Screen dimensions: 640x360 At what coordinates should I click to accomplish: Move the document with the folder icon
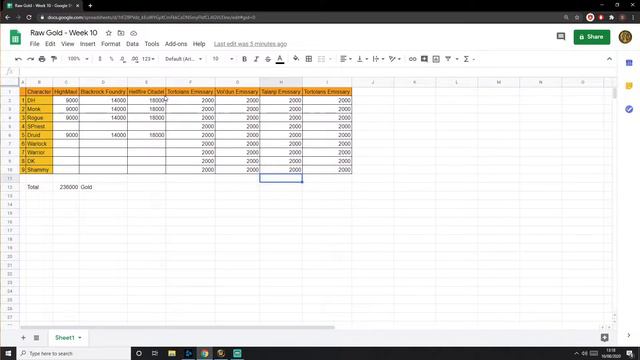(121, 33)
